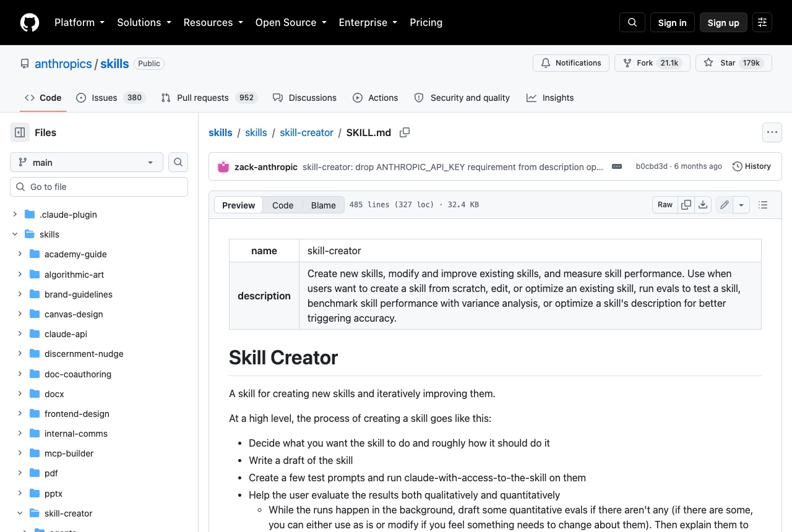This screenshot has height=532, width=792.
Task: Open the Pull requests tab
Action: (x=209, y=98)
